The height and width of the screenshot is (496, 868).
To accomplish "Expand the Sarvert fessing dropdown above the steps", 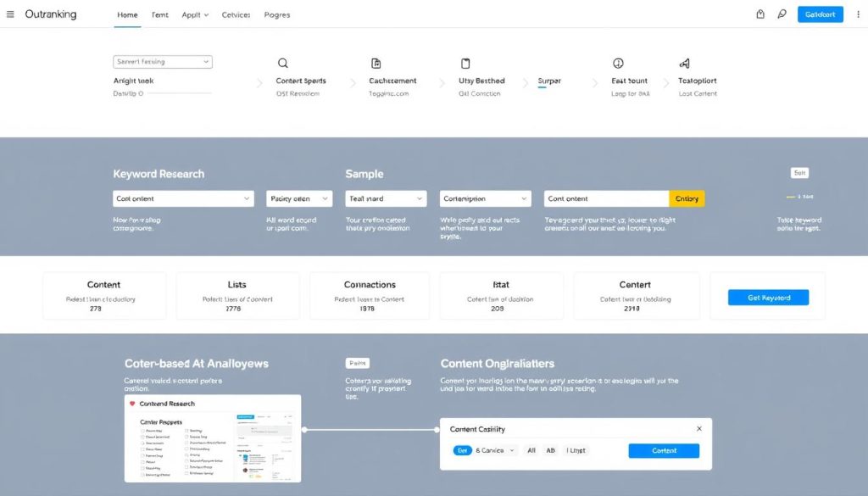I will 162,61.
